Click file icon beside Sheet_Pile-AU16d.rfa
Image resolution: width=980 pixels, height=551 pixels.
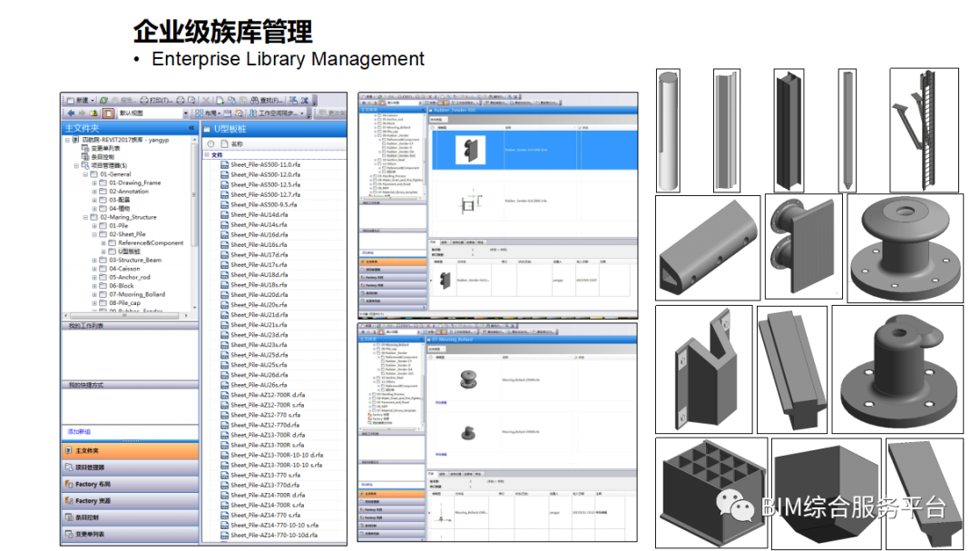tap(224, 234)
